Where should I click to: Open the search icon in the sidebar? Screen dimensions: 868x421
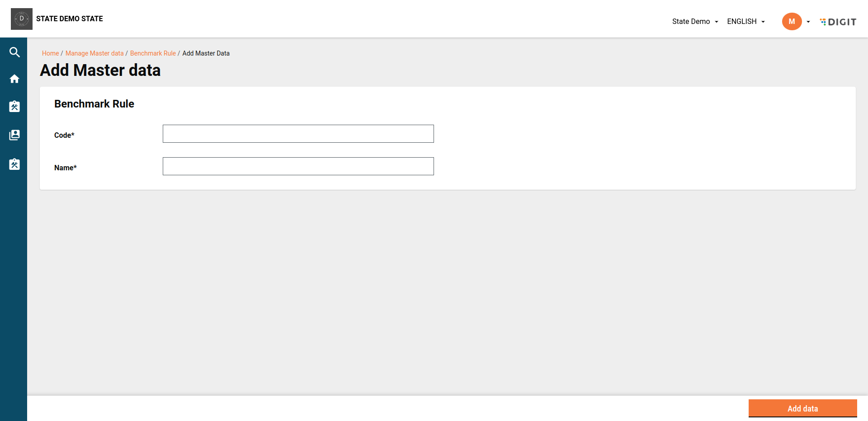pyautogui.click(x=14, y=52)
